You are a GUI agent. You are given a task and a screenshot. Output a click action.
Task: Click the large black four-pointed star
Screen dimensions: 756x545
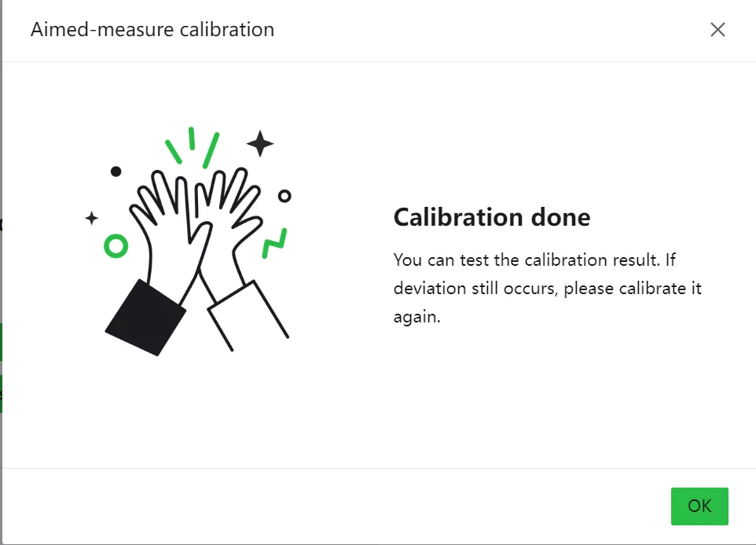(260, 144)
